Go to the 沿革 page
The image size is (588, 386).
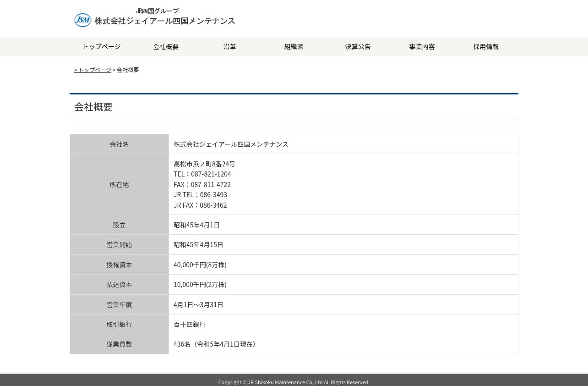pyautogui.click(x=230, y=46)
